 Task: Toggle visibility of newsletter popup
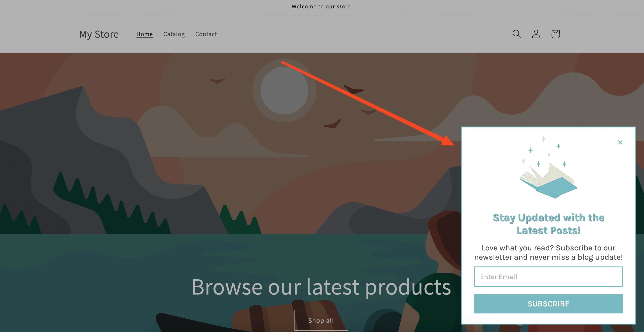620,142
